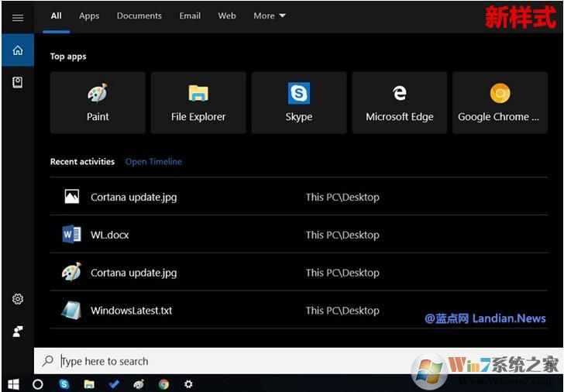564x392 pixels.
Task: Select the Home icon in the sidebar
Action: (x=17, y=50)
